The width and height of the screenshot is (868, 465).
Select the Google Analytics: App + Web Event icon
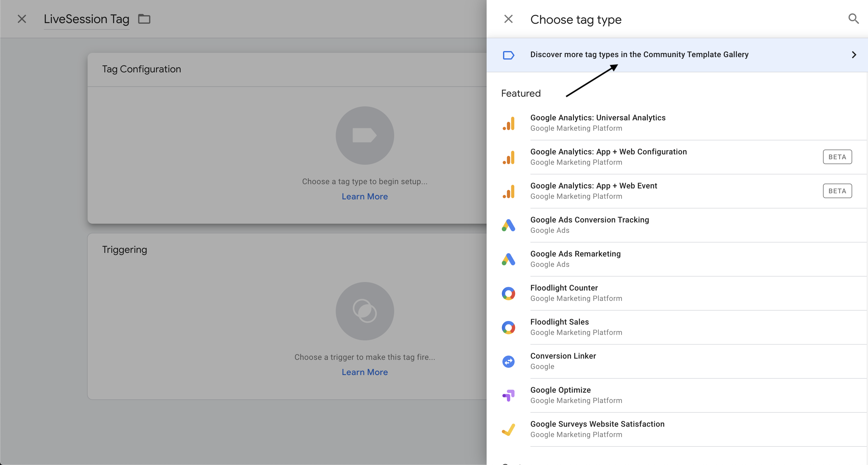(x=509, y=191)
